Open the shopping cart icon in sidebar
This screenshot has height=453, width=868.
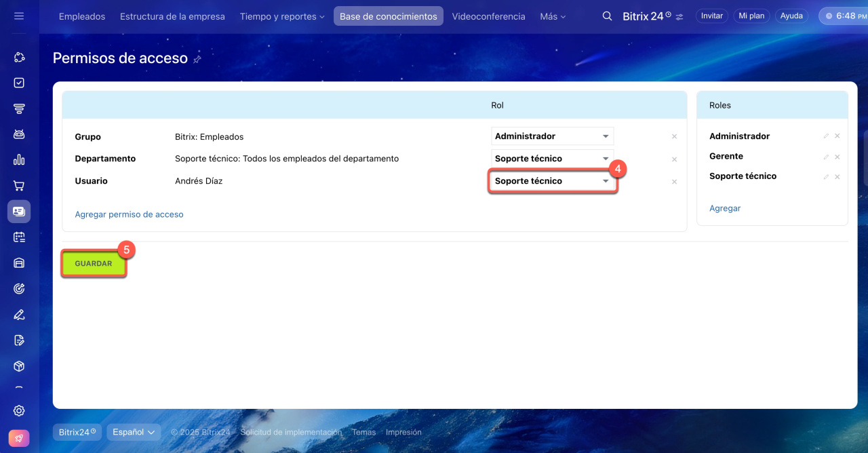tap(19, 186)
